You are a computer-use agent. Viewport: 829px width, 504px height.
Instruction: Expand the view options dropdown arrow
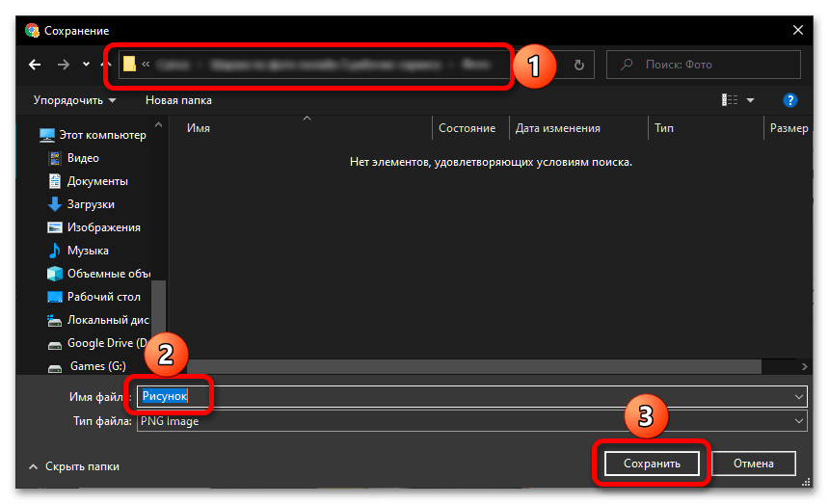[x=750, y=100]
